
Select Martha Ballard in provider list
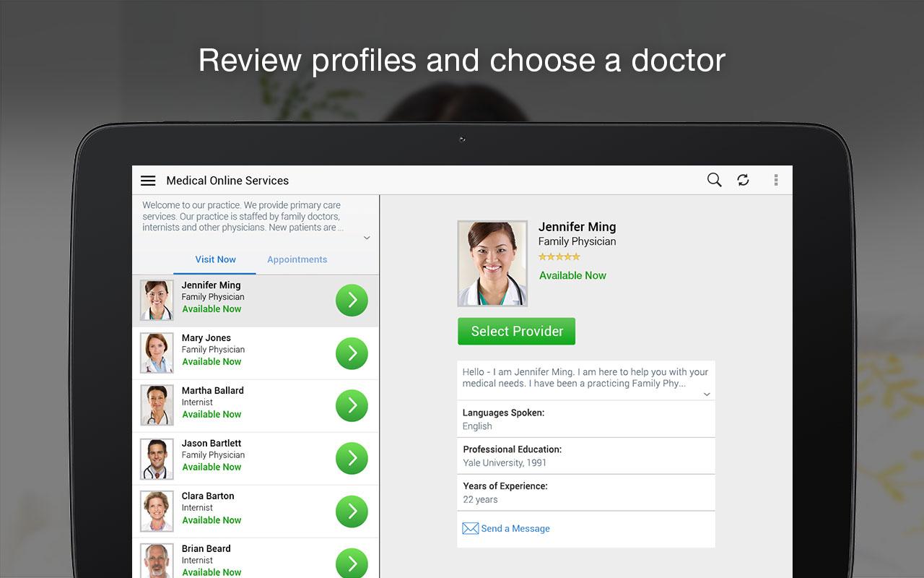256,406
